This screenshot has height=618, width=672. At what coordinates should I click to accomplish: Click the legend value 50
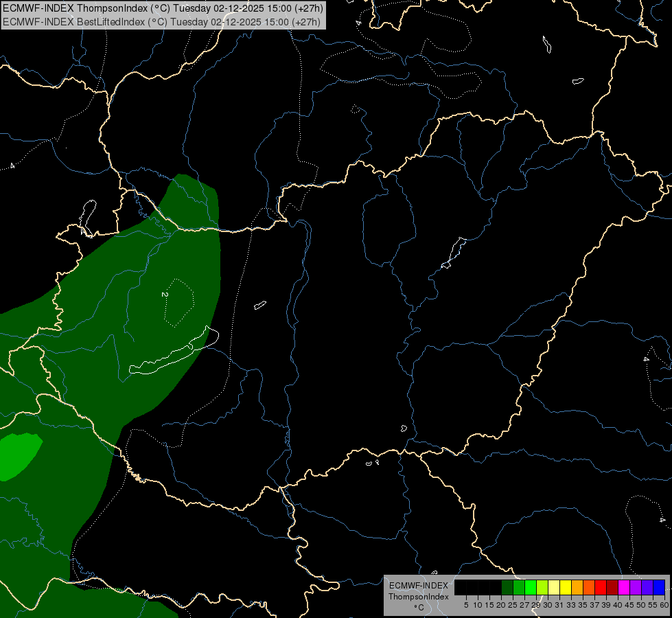(641, 605)
